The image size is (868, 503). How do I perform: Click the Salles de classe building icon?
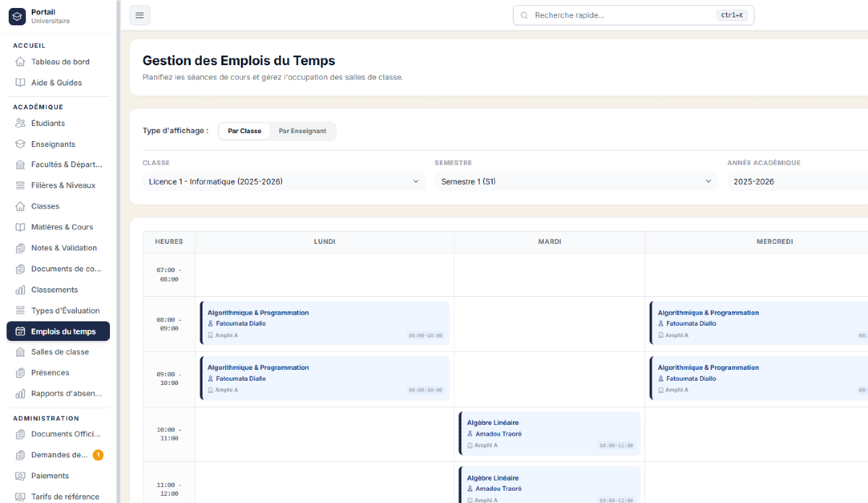click(20, 352)
